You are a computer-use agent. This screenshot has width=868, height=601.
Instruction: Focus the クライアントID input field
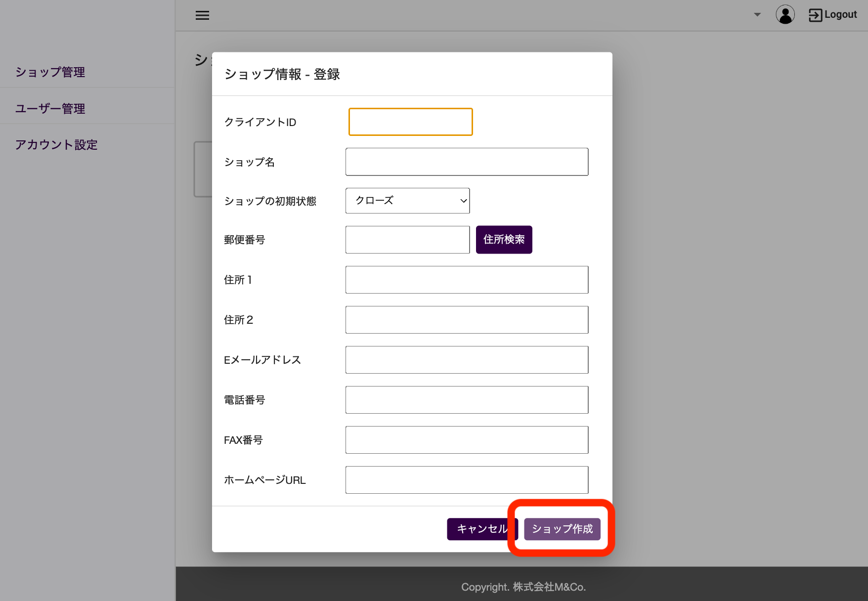point(410,122)
